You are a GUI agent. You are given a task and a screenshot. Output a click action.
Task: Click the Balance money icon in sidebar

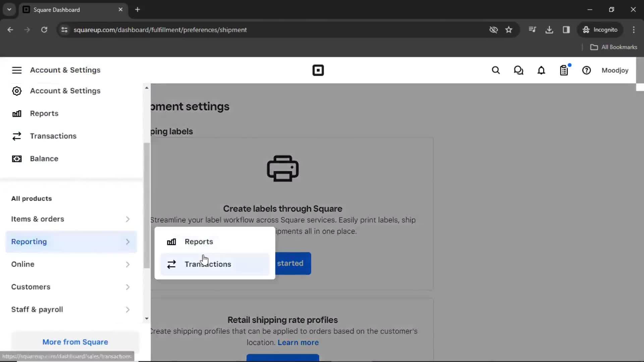click(x=16, y=159)
